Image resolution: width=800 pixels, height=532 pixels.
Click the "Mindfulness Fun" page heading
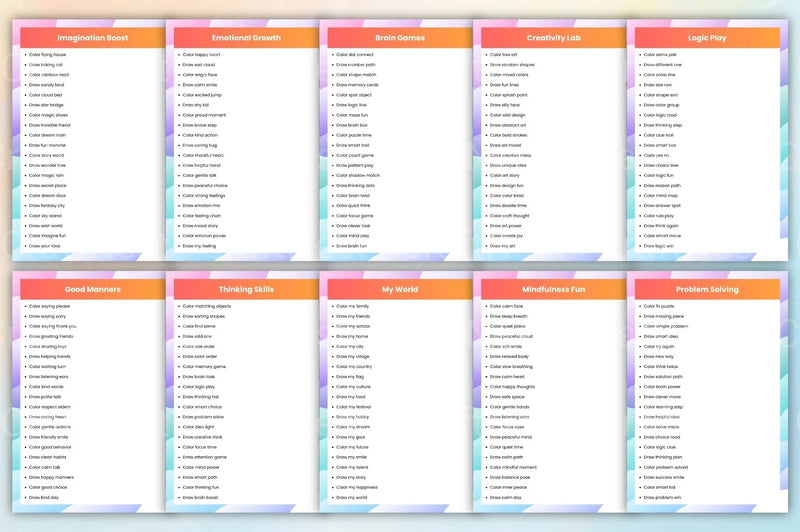(554, 289)
